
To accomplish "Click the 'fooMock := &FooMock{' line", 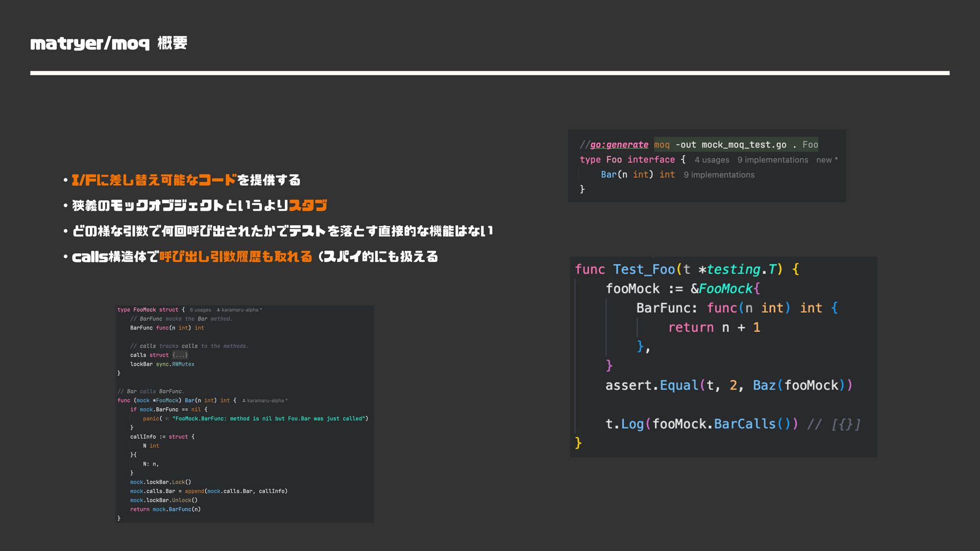I will [683, 289].
